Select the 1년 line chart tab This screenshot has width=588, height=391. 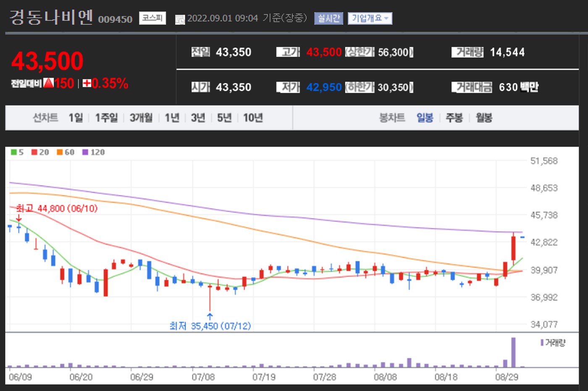pyautogui.click(x=172, y=118)
